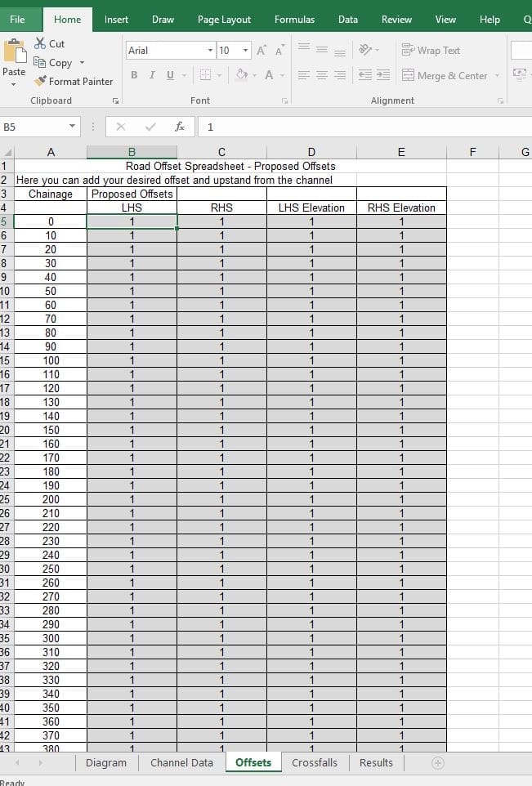Align text left
Image resolution: width=532 pixels, height=786 pixels.
coord(304,76)
